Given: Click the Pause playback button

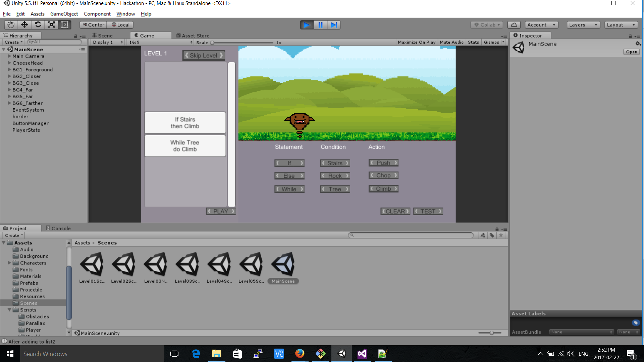Looking at the screenshot, I should coord(320,25).
